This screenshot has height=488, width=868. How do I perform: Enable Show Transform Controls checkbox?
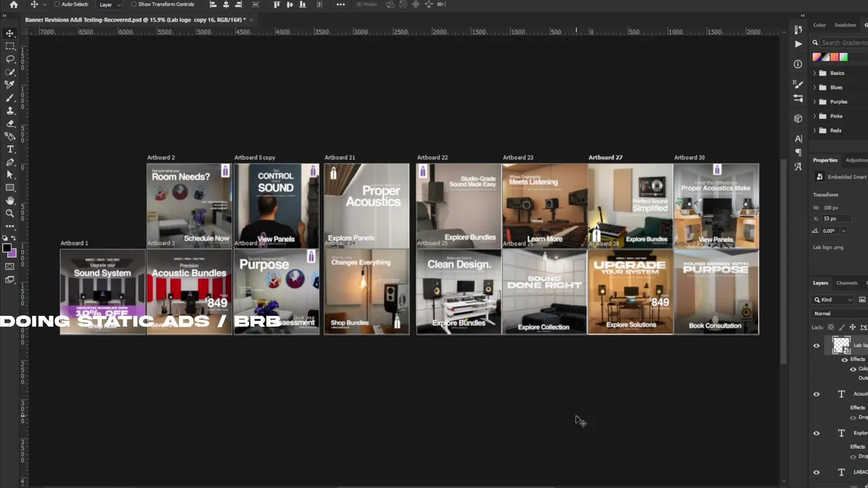(134, 5)
